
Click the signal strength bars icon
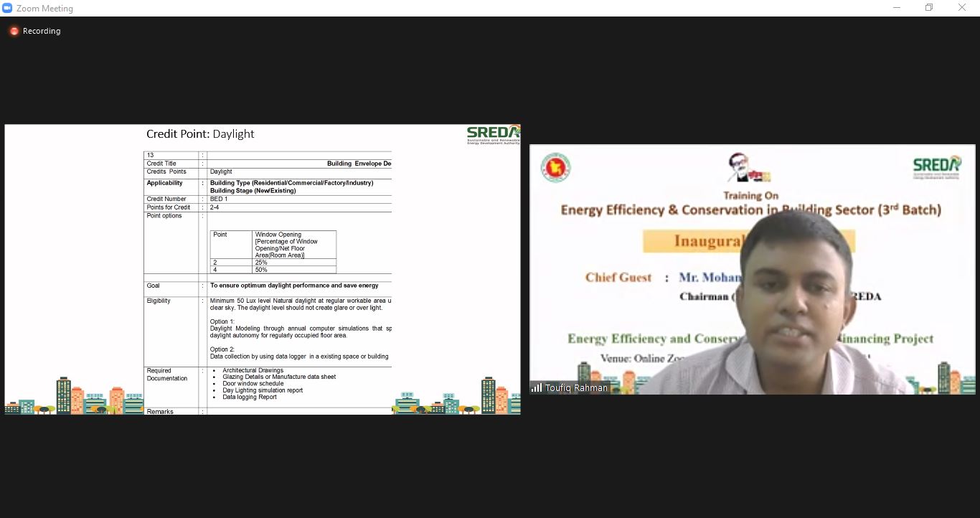point(537,387)
